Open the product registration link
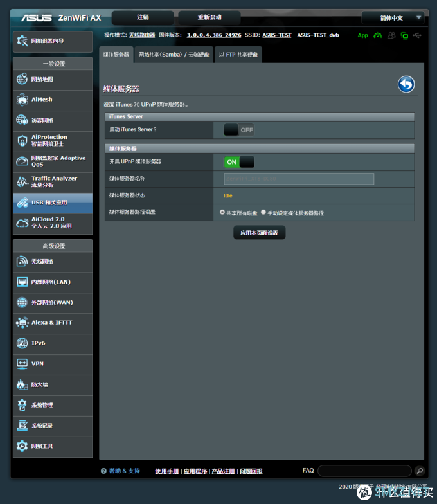Viewport: 437px width, 504px height. click(224, 471)
